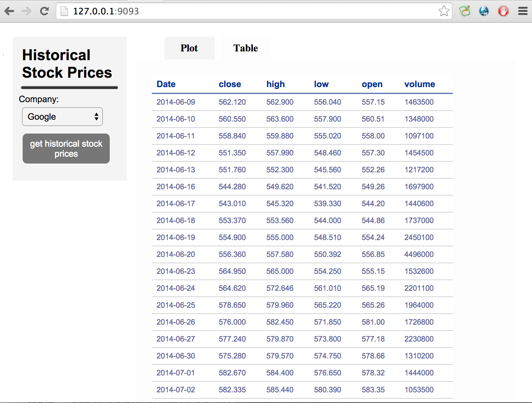Click the browser back navigation arrow
532x403 pixels.
[10, 11]
